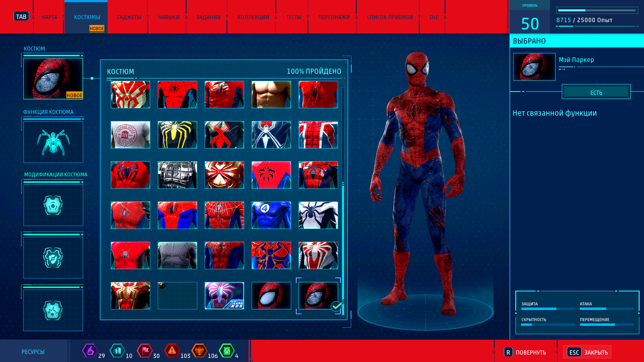Open the КАРТА tab
The image size is (644, 362).
click(x=49, y=17)
